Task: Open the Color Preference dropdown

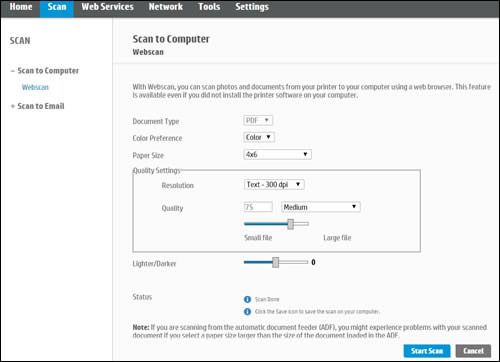Action: coord(259,137)
